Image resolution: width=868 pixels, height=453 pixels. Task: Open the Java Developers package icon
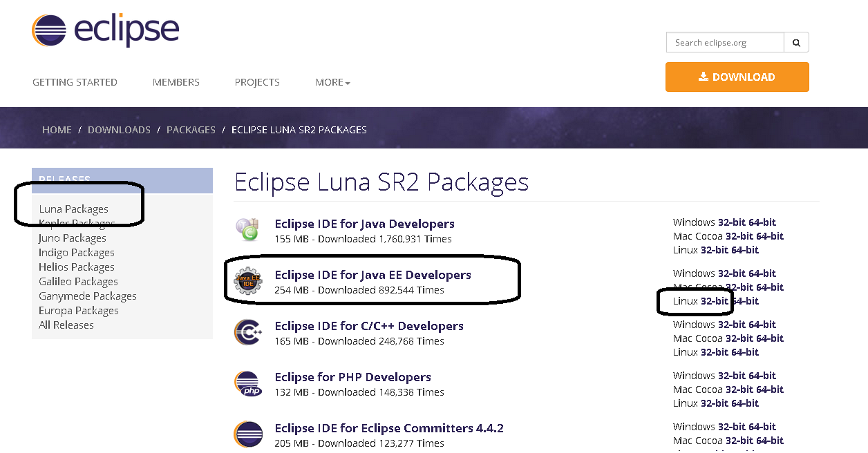point(248,230)
